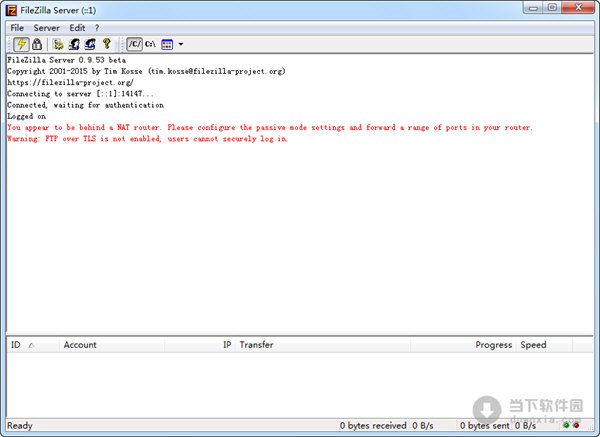This screenshot has width=600, height=437.
Task: Click 'FileZilla Server 0.9.53 beta' log line
Action: point(67,60)
